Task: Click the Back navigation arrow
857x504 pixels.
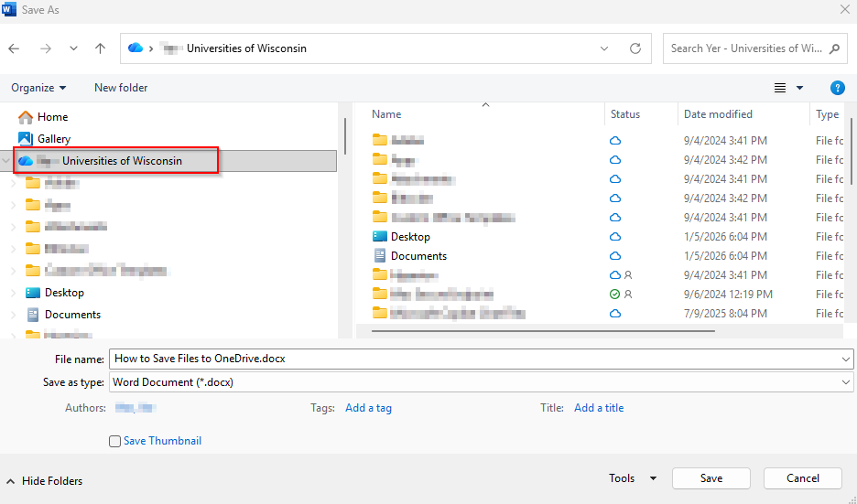Action: click(15, 48)
